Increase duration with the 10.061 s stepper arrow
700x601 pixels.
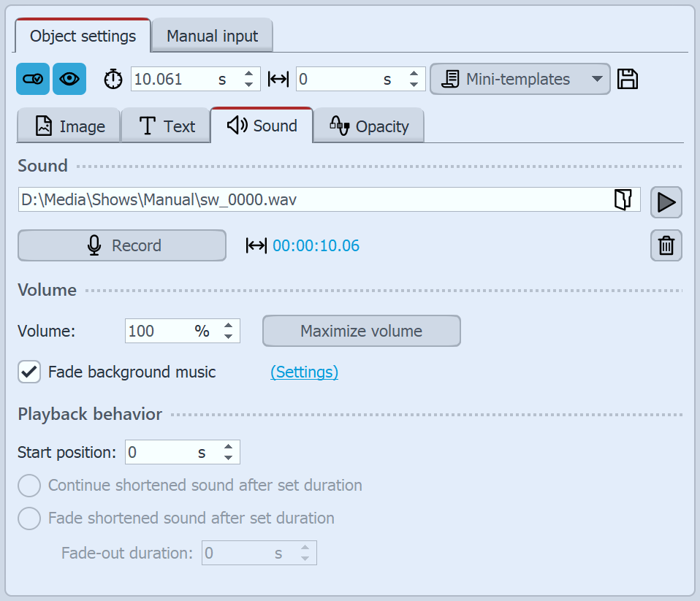pyautogui.click(x=248, y=74)
